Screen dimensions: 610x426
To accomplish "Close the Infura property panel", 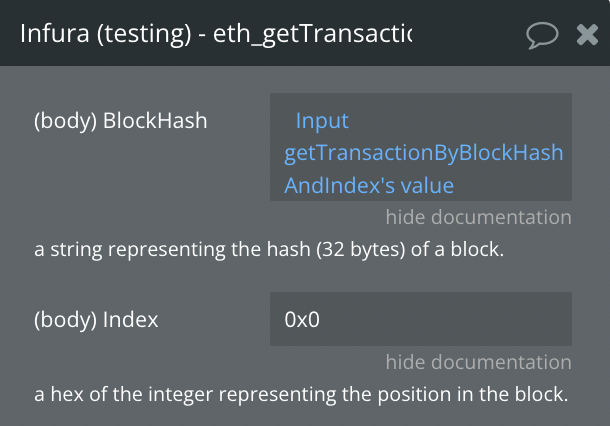I will (587, 35).
